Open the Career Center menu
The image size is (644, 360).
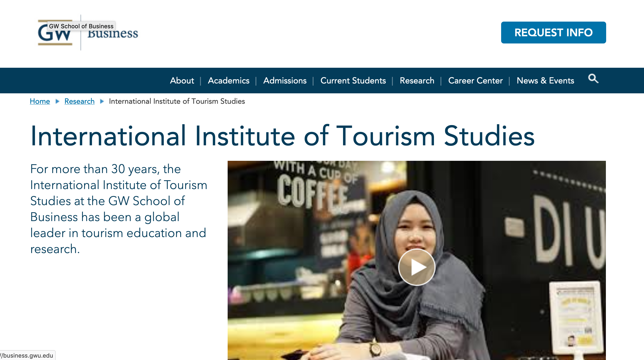[475, 81]
